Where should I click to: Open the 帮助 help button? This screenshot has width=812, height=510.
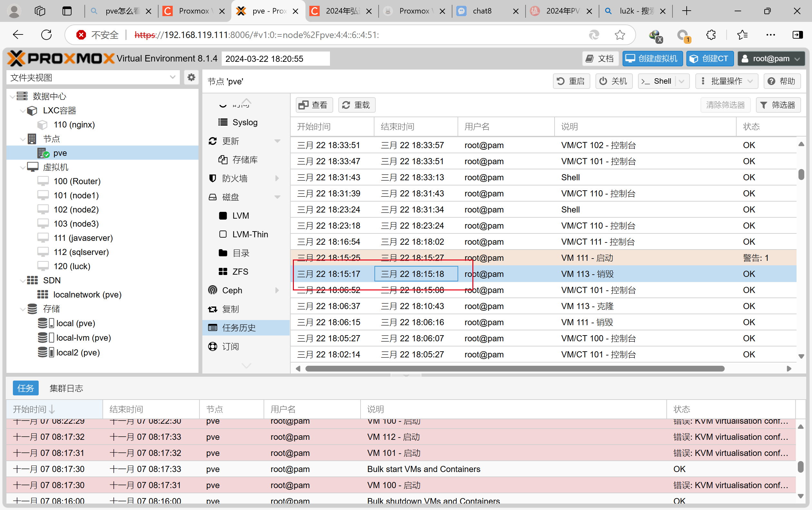[782, 81]
